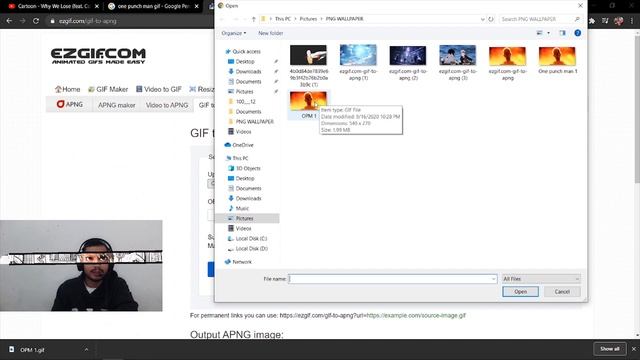Screen dimensions: 640x360
Task: Expand the OPM 1.gif download options chevron
Action: coord(86,350)
